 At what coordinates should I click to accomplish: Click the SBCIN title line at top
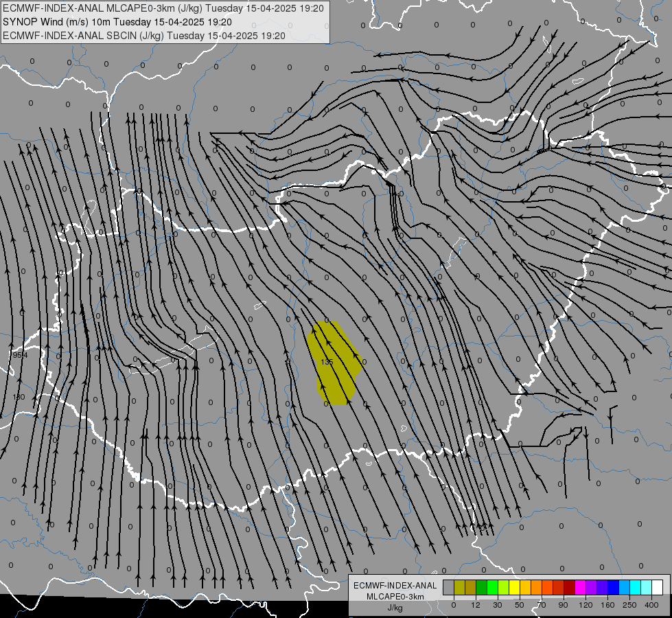tap(144, 36)
